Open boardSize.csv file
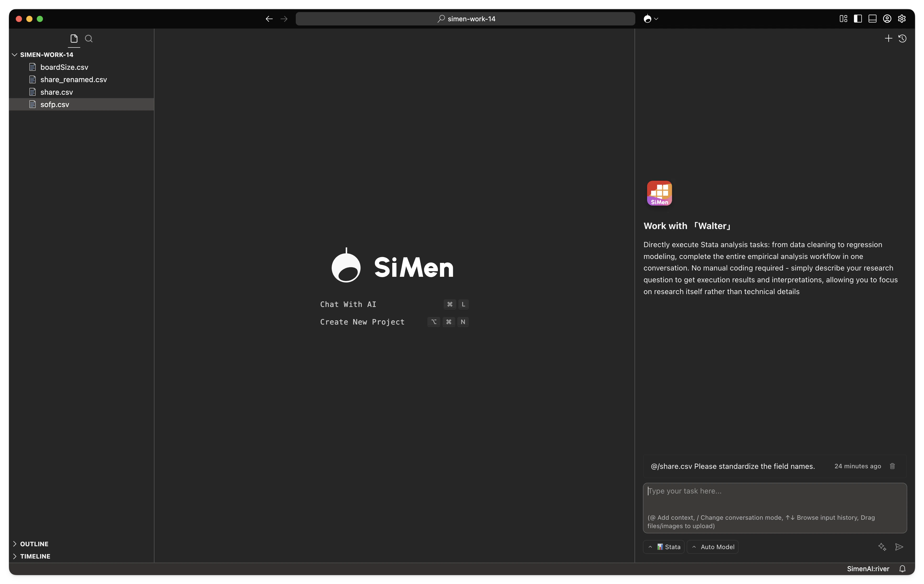The image size is (924, 584). (x=64, y=67)
